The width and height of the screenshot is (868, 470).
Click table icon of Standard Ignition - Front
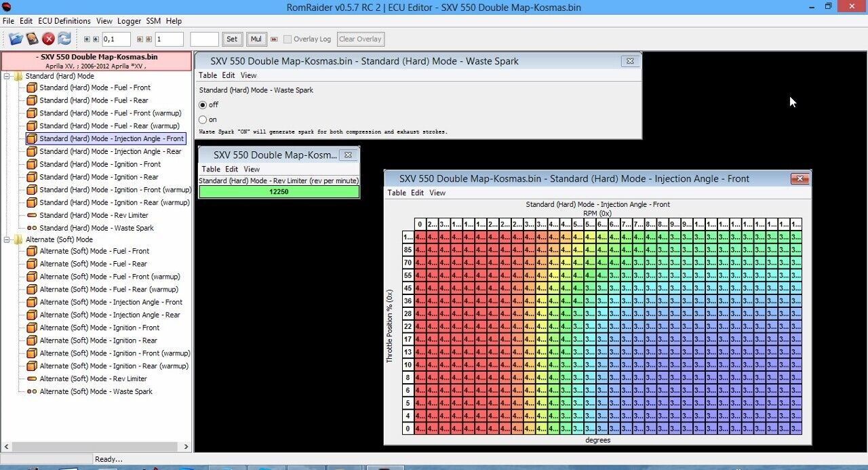point(32,164)
